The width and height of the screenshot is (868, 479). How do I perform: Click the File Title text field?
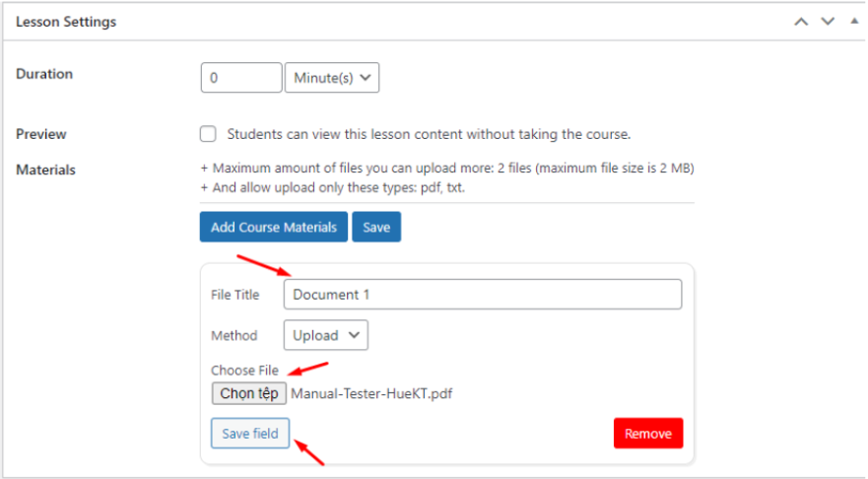[x=482, y=294]
